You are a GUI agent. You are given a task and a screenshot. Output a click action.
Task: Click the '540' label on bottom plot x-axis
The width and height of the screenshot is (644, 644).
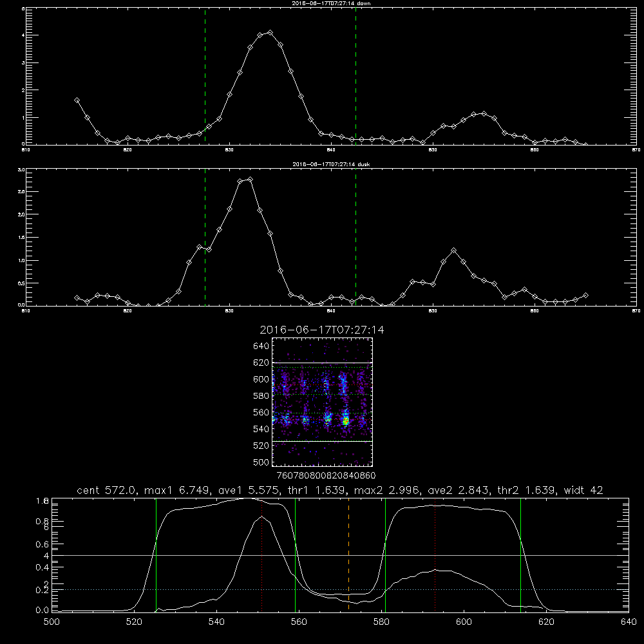pos(216,622)
